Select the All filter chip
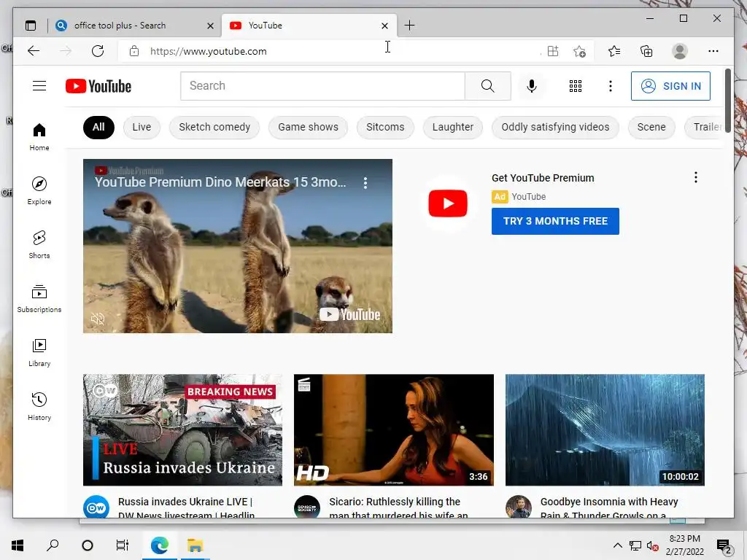Viewport: 747px width, 560px height. click(x=98, y=127)
